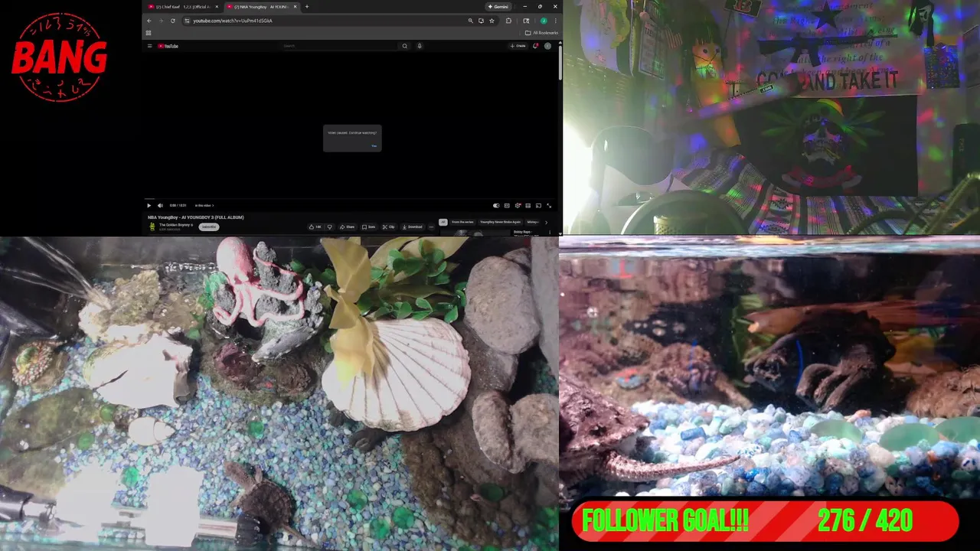Like the video with 14K likes
The image size is (980, 551).
coord(315,227)
